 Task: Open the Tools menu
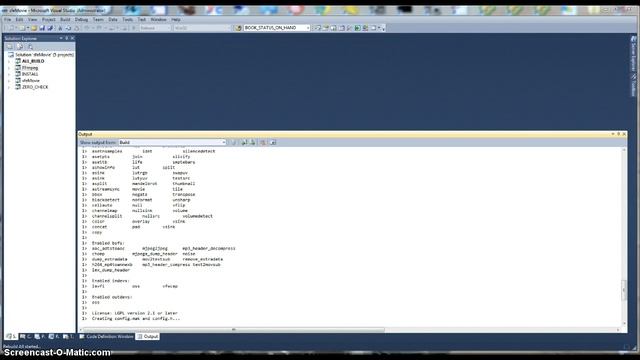(127, 19)
